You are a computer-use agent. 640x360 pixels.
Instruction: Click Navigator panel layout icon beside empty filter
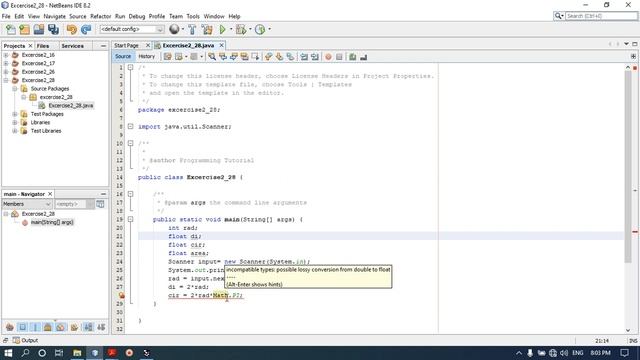click(100, 204)
